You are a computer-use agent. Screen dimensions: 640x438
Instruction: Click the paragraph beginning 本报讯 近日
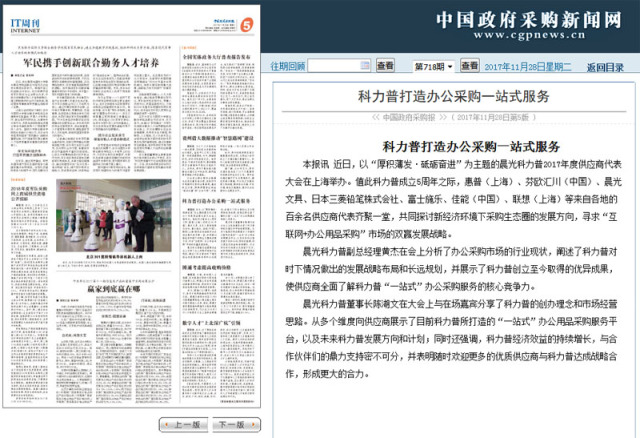(453, 199)
